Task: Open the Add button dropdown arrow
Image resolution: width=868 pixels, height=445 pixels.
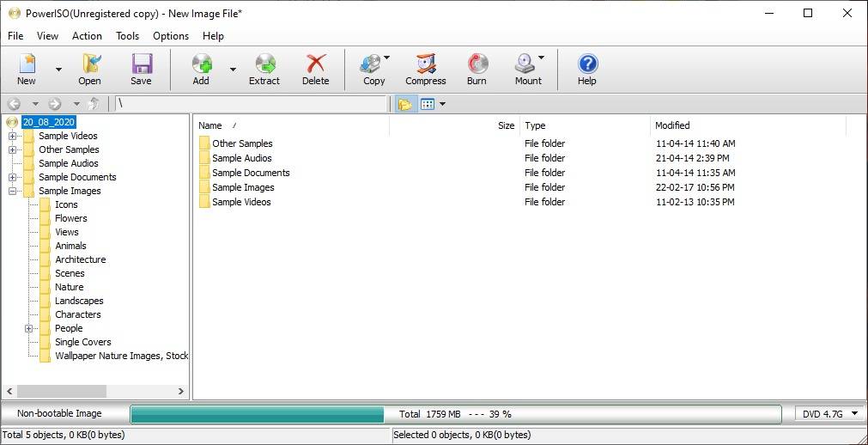Action: (x=233, y=70)
